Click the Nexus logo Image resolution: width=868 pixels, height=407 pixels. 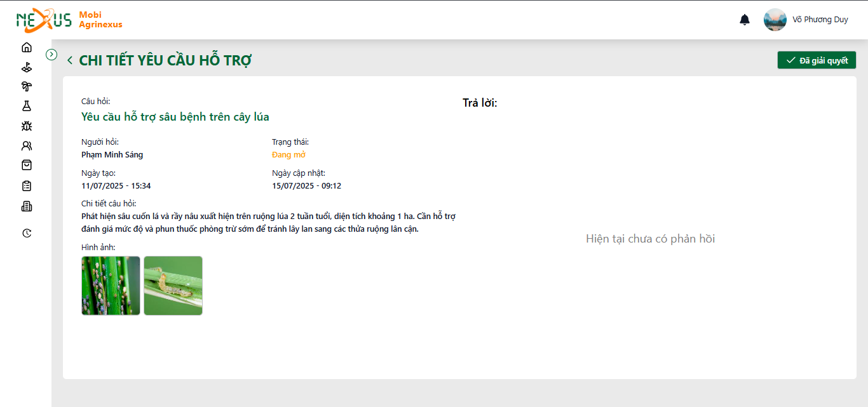click(x=44, y=20)
